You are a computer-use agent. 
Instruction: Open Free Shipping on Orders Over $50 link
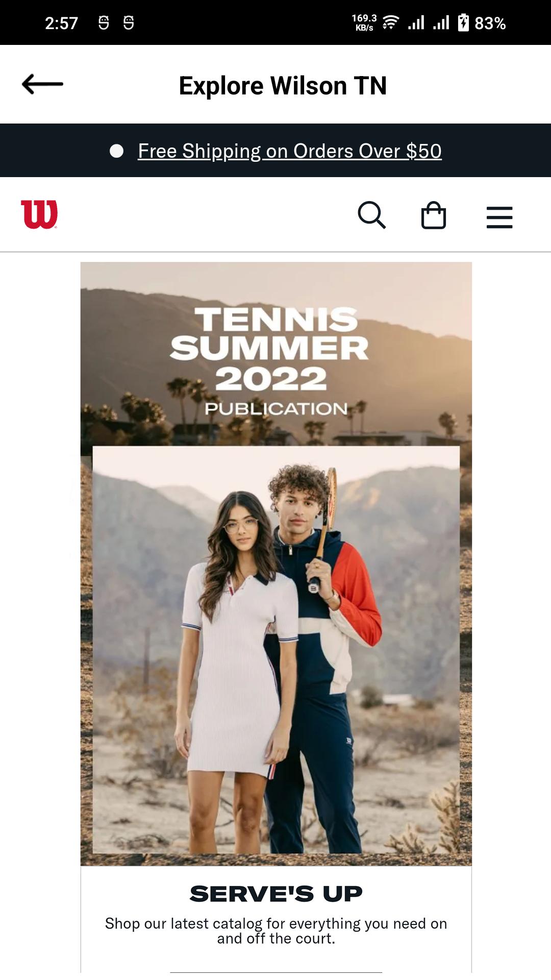tap(290, 151)
